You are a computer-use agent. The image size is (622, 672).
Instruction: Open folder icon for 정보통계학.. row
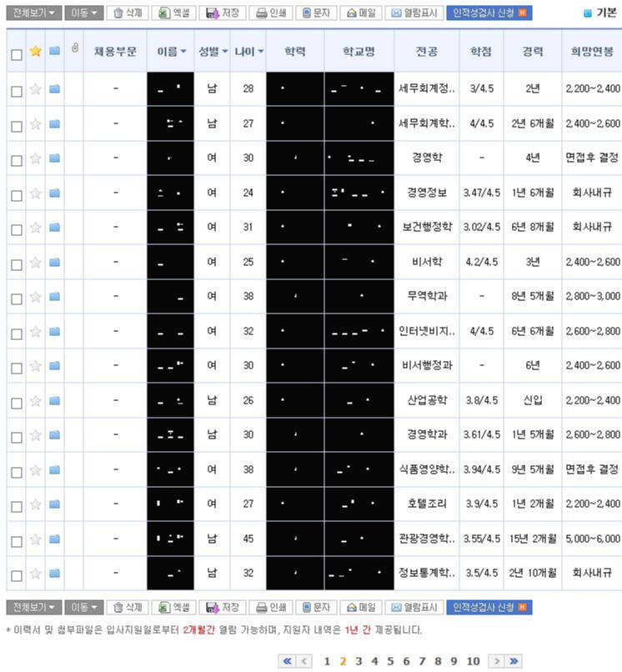54,573
